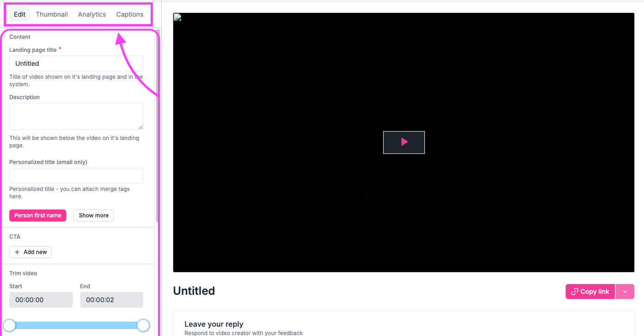Open the Thumbnail tab
Viewport: 644px width, 336px height.
click(x=51, y=14)
